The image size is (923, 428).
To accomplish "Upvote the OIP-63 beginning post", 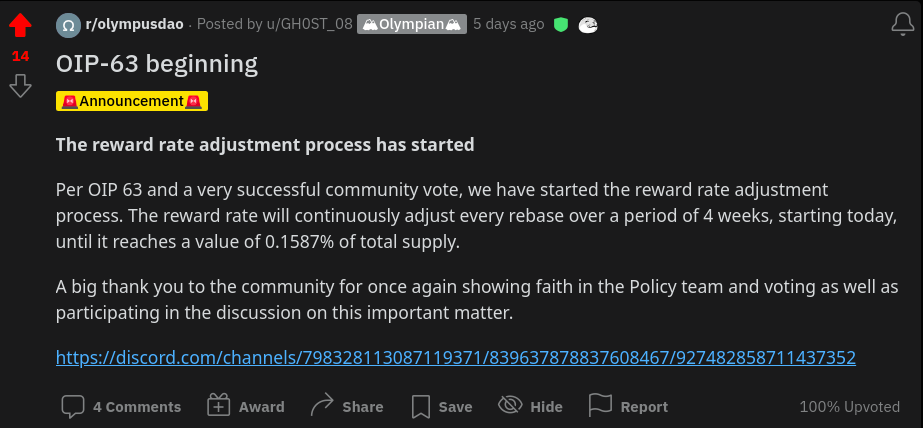I will pyautogui.click(x=20, y=25).
